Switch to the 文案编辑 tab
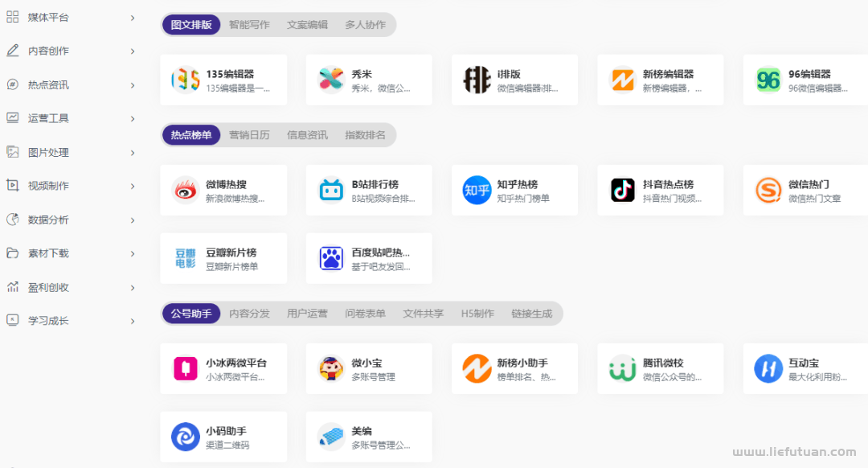The image size is (868, 468). click(x=307, y=24)
